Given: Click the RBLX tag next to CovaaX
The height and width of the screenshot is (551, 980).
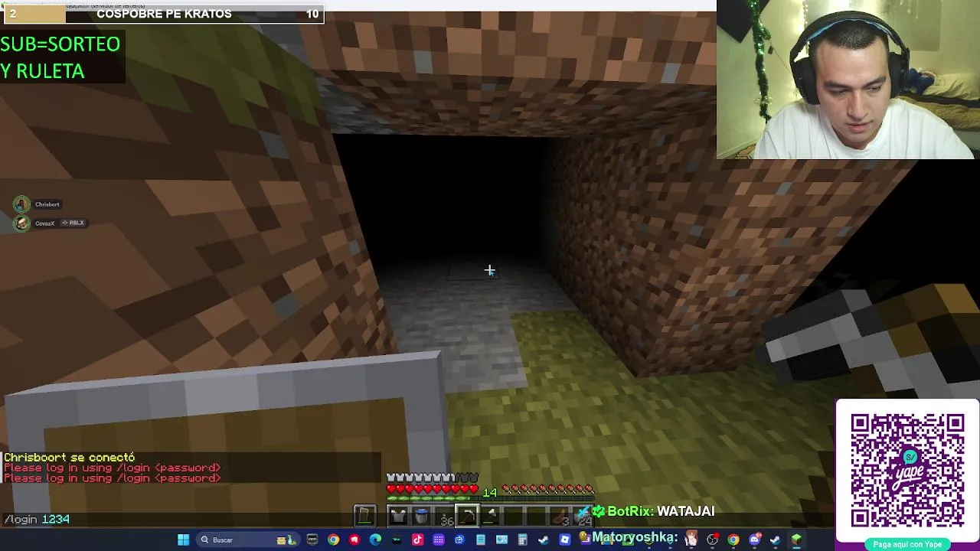Looking at the screenshot, I should click(73, 223).
